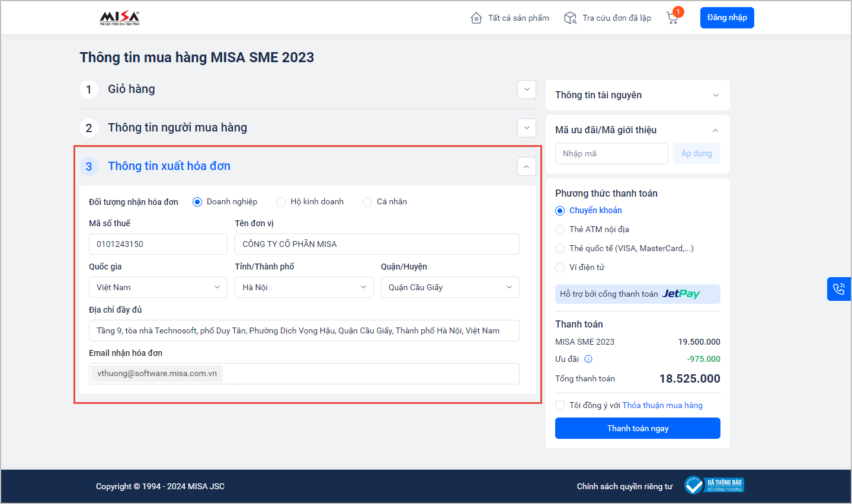Click the MISA logo

[120, 18]
